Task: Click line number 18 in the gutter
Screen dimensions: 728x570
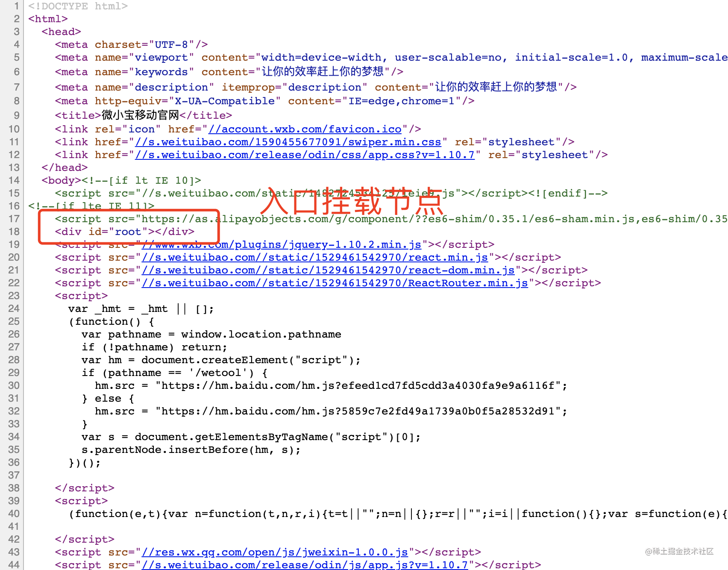Action: pos(14,232)
